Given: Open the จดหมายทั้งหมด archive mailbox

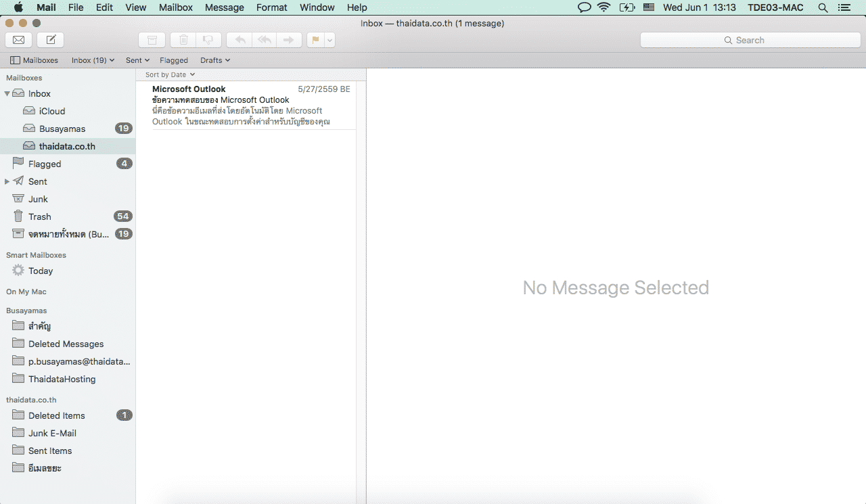Looking at the screenshot, I should point(68,234).
